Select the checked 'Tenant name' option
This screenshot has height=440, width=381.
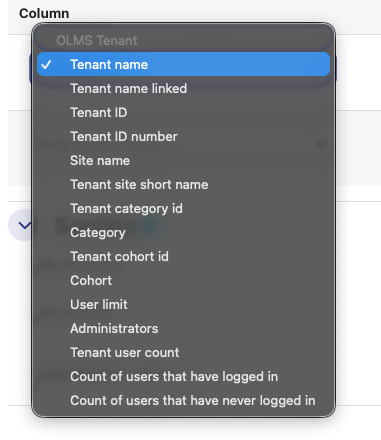[x=183, y=64]
